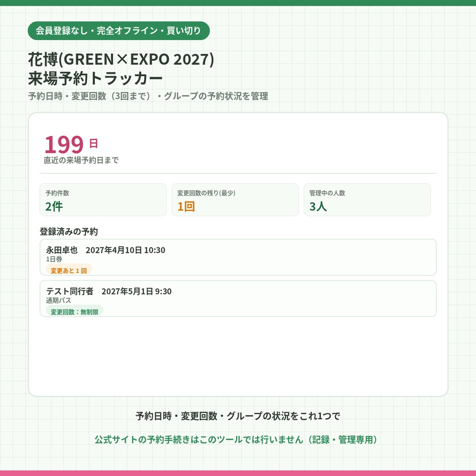Click the 199 countdown number
The image size is (476, 476).
pyautogui.click(x=64, y=144)
